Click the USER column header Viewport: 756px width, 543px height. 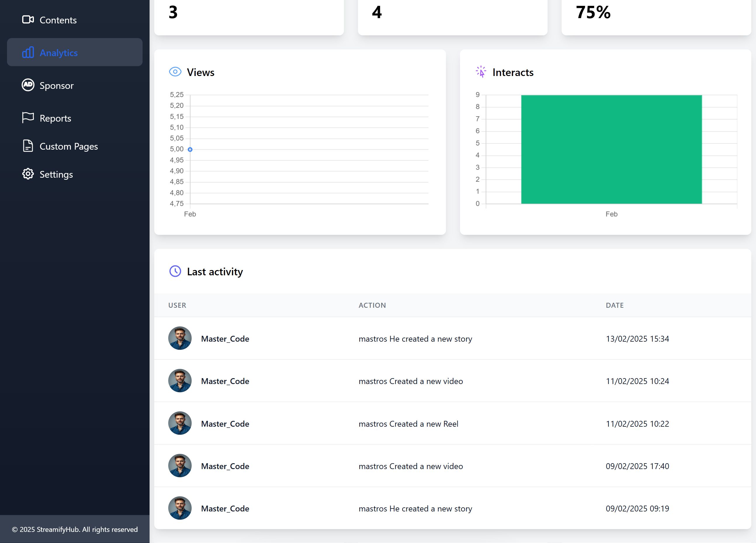point(177,305)
